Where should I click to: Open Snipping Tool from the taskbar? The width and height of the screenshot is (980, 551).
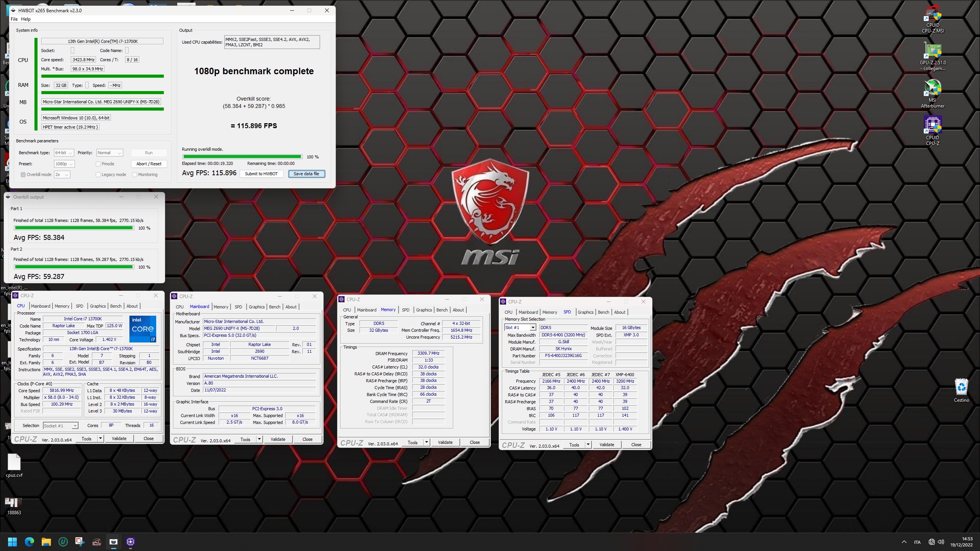[80, 542]
